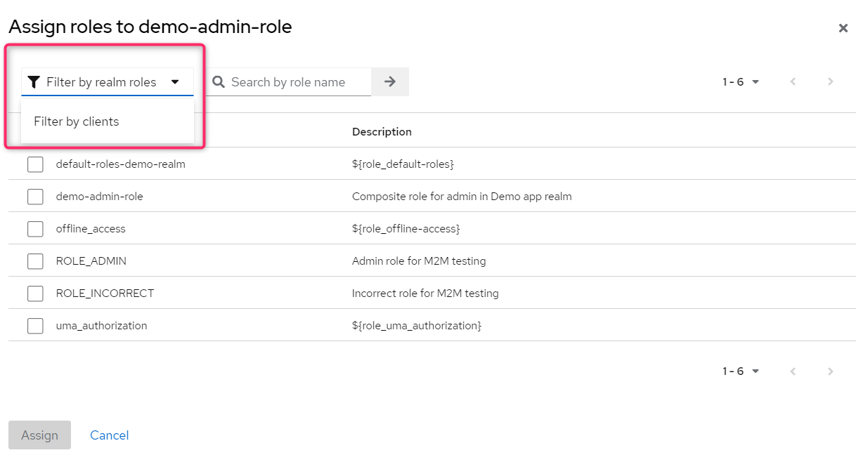The width and height of the screenshot is (868, 455).
Task: Check the default-roles-demo-realm checkbox
Action: 35,164
